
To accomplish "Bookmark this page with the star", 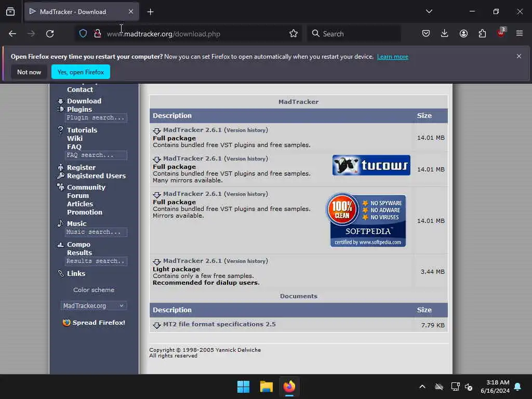I will click(294, 34).
